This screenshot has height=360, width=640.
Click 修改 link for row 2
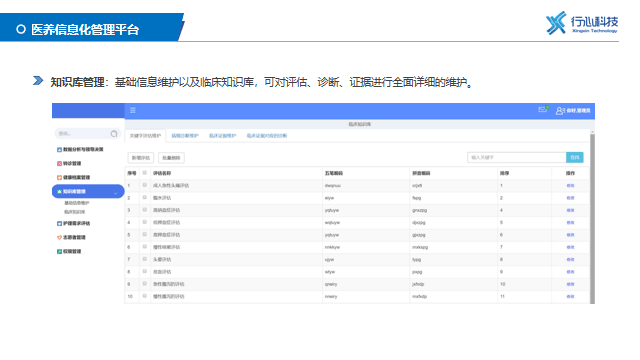tap(570, 198)
